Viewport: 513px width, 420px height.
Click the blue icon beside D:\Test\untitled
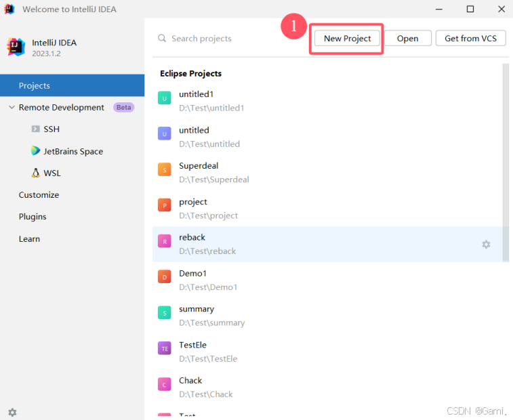(x=164, y=133)
